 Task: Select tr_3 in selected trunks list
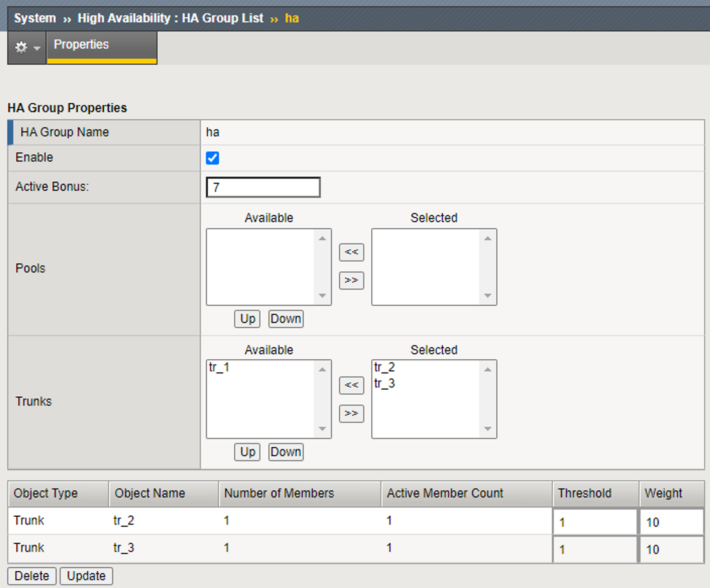coord(384,383)
